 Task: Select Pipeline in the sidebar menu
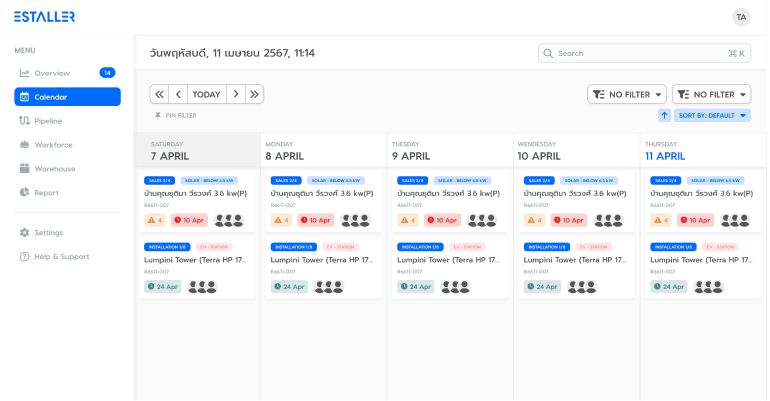pyautogui.click(x=48, y=121)
